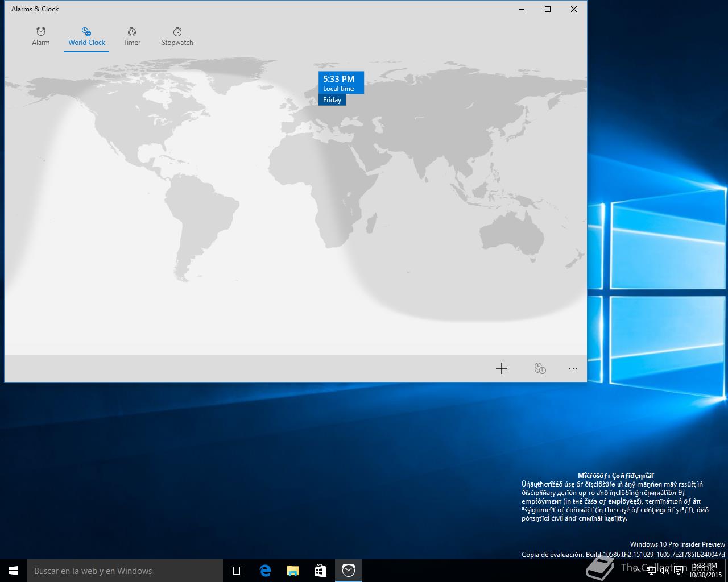Open File Explorer from the taskbar

[293, 571]
